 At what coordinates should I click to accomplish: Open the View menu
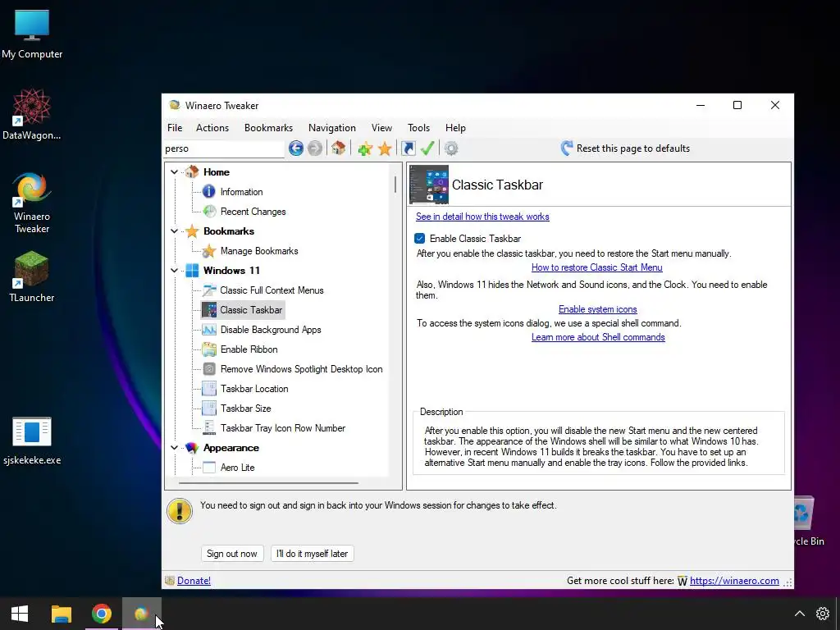[381, 127]
